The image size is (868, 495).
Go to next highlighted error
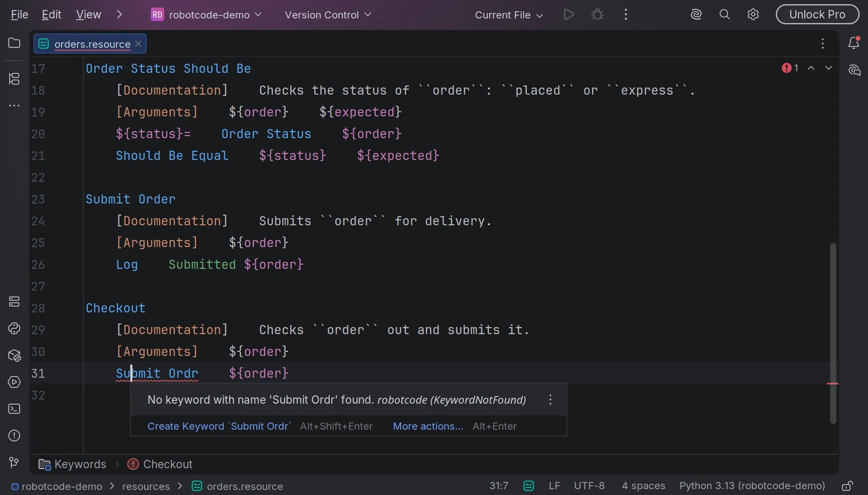pyautogui.click(x=829, y=68)
